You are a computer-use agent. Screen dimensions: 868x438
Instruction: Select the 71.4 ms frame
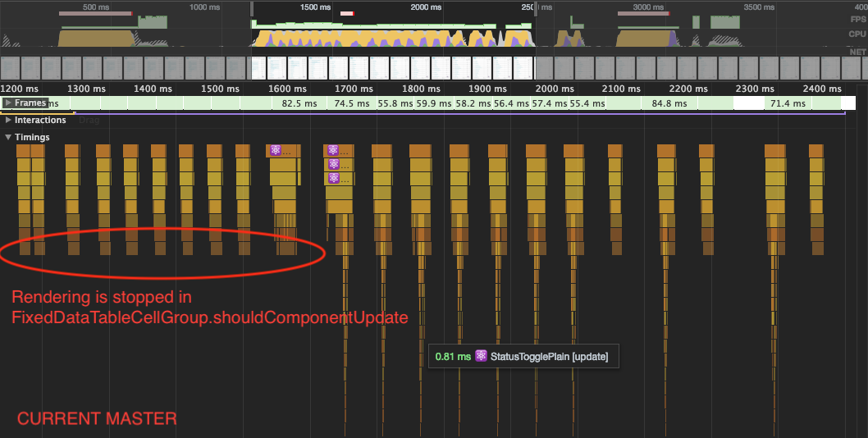(788, 103)
